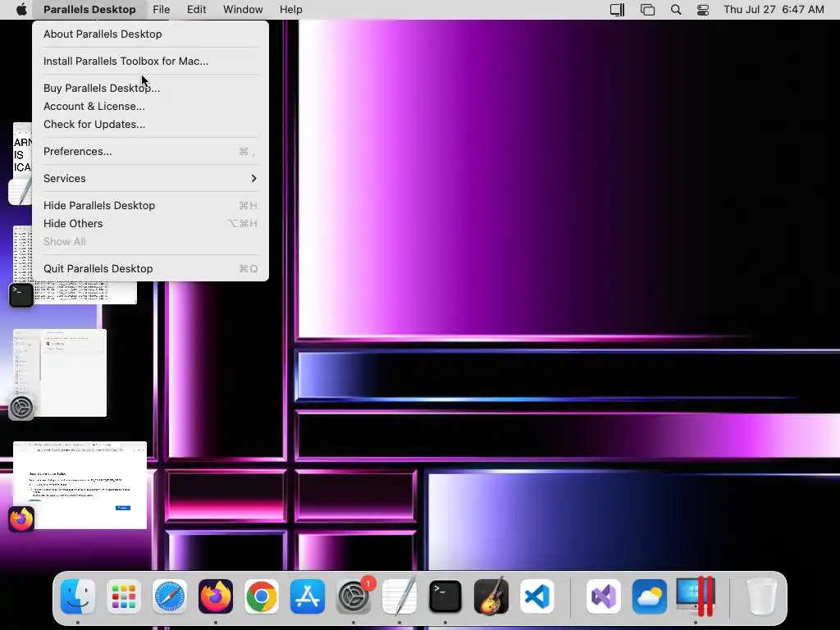Screen dimensions: 840x630
Task: Open Visual Studio purple icon in Dock
Action: (604, 596)
